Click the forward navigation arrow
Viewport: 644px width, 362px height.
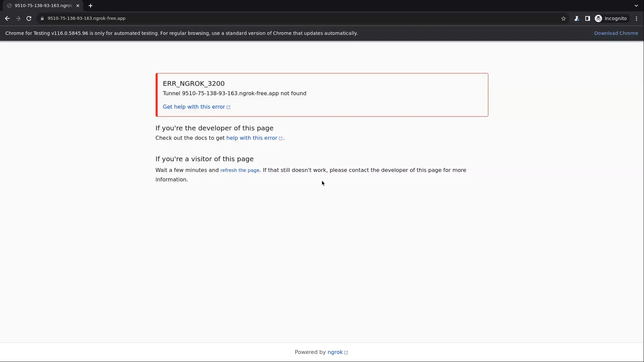tap(18, 18)
